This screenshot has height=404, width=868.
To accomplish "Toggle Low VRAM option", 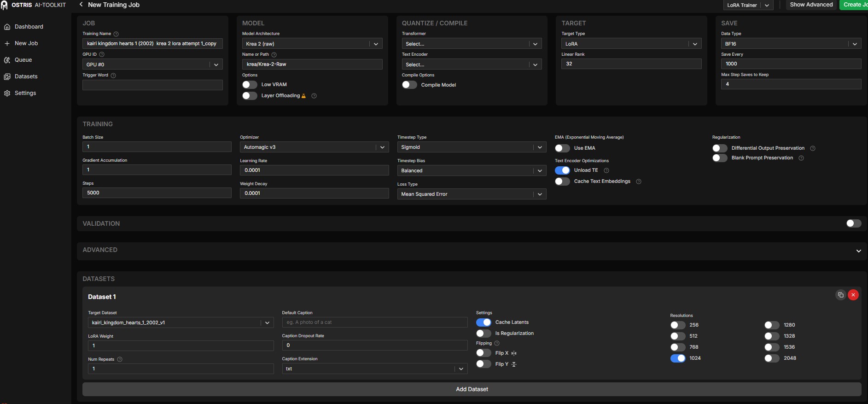I will pos(250,85).
